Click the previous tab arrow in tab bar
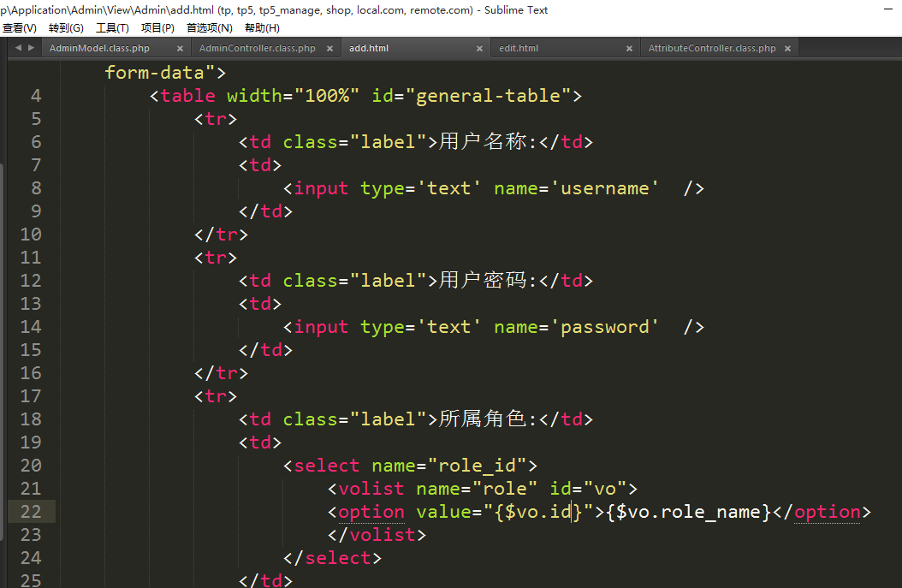 (18, 48)
